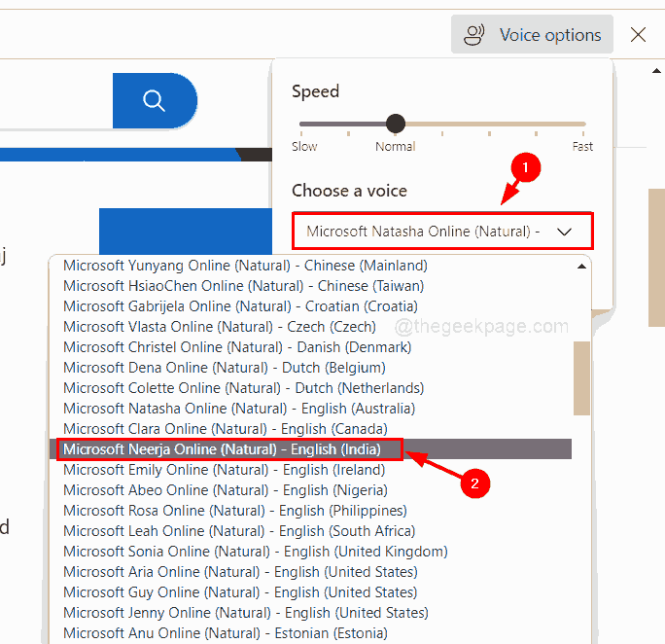Select Microsoft Neerja English (India) voice

pos(231,449)
